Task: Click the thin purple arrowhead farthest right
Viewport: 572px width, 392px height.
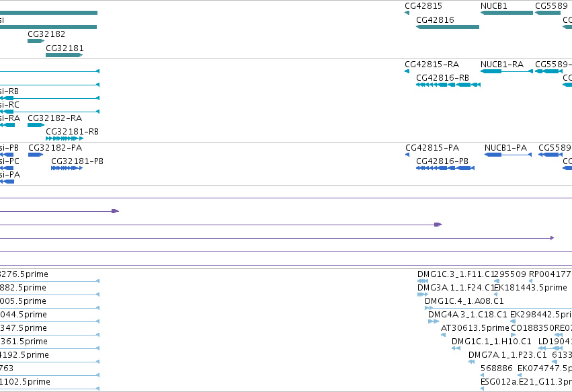Action: tap(553, 238)
